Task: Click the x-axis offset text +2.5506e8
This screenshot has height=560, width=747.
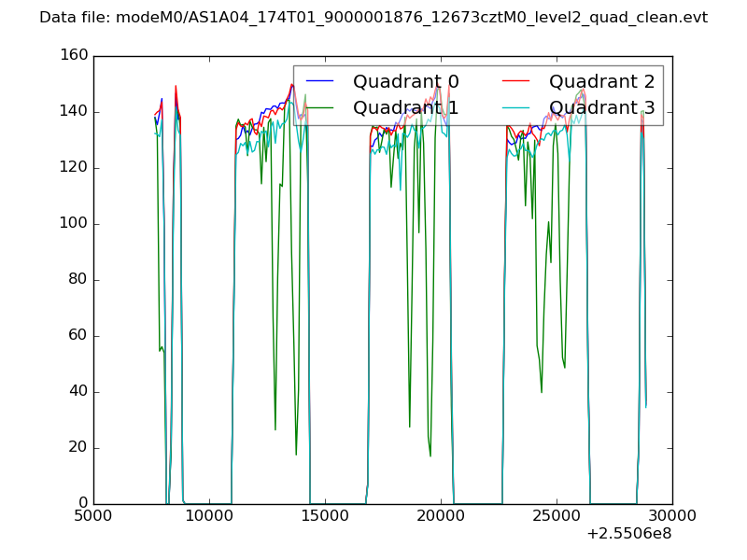Action: tap(629, 534)
